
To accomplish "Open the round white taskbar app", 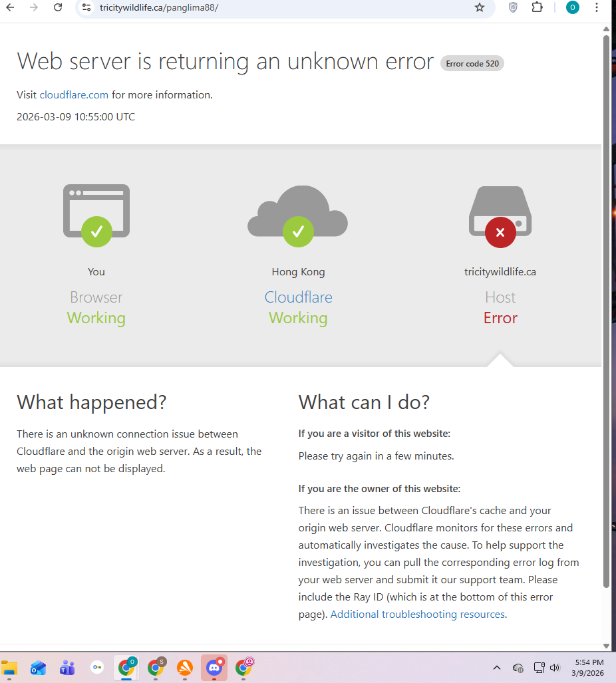I will point(96,667).
